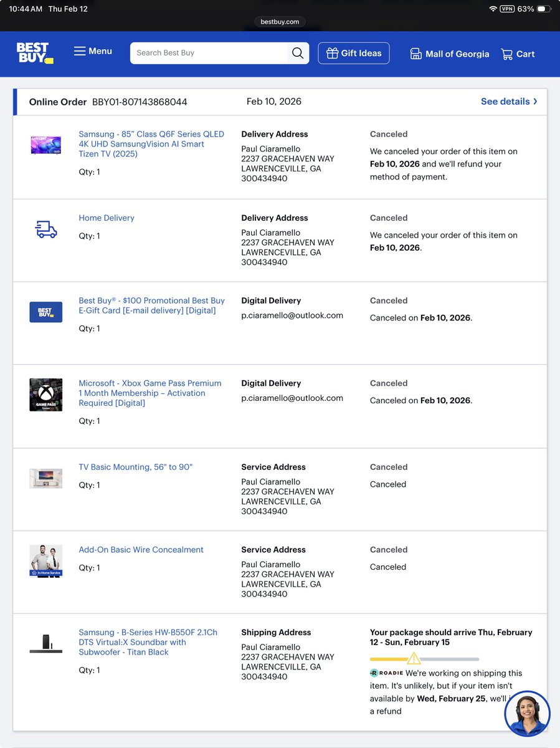Open the Cart
The image size is (560, 748).
(518, 54)
